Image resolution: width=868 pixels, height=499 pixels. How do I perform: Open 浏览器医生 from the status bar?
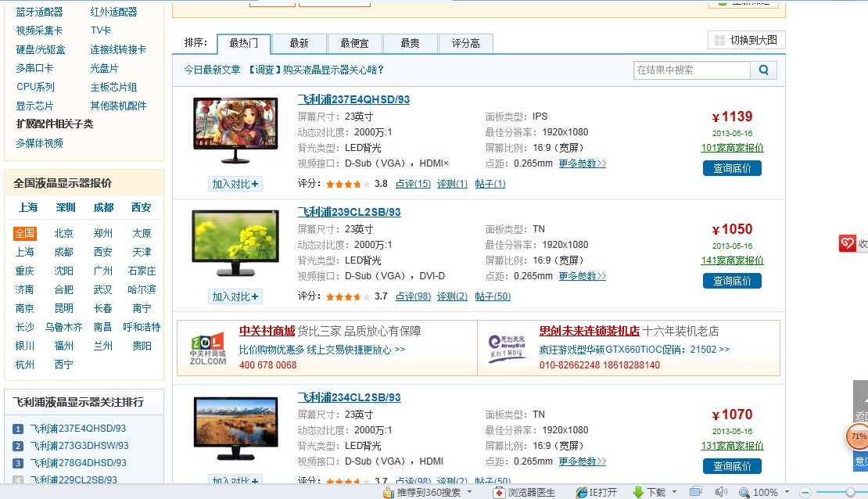524,493
